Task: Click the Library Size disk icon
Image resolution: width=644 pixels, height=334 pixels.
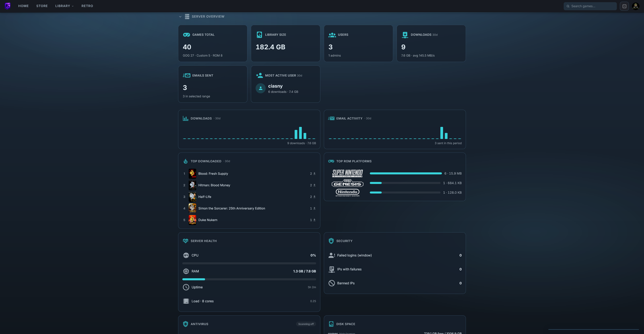Action: [259, 35]
